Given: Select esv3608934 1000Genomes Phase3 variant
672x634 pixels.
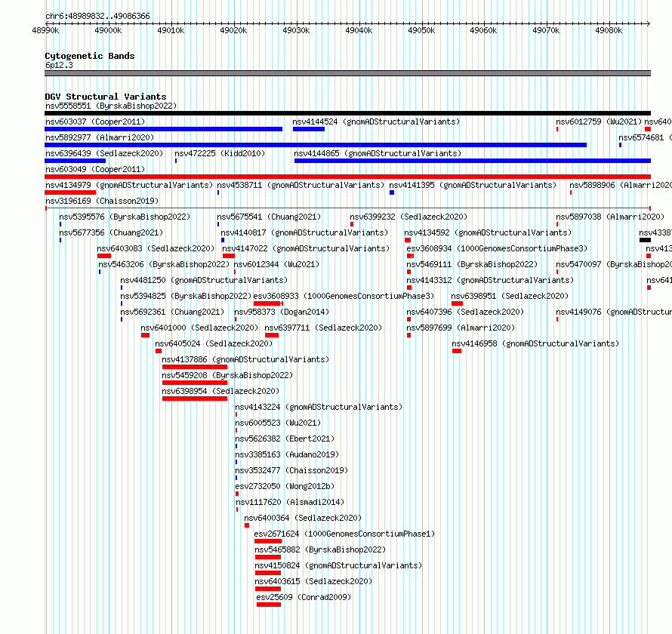Looking at the screenshot, I should click(x=497, y=248).
